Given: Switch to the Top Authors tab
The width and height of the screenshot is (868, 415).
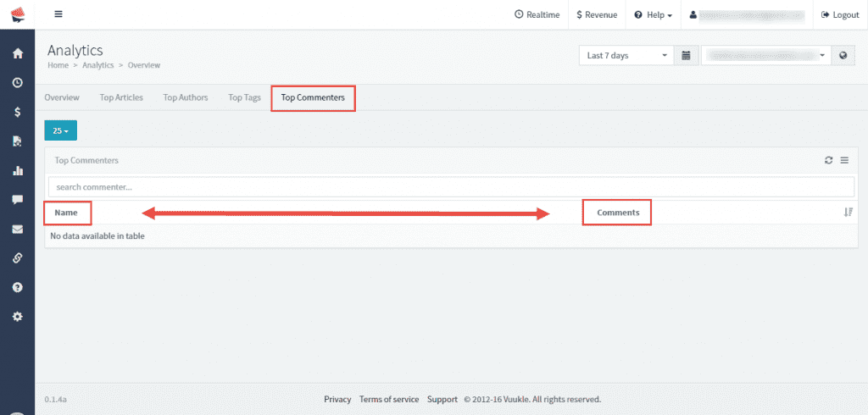Looking at the screenshot, I should click(x=186, y=97).
